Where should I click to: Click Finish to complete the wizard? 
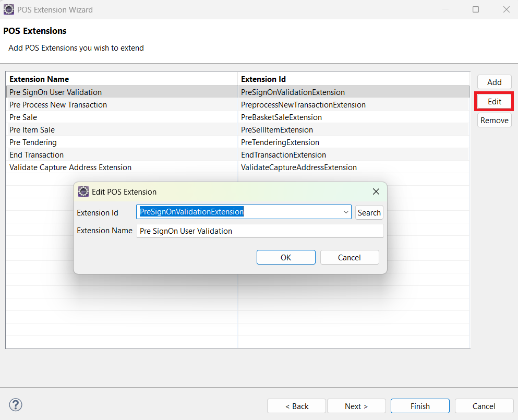[420, 406]
